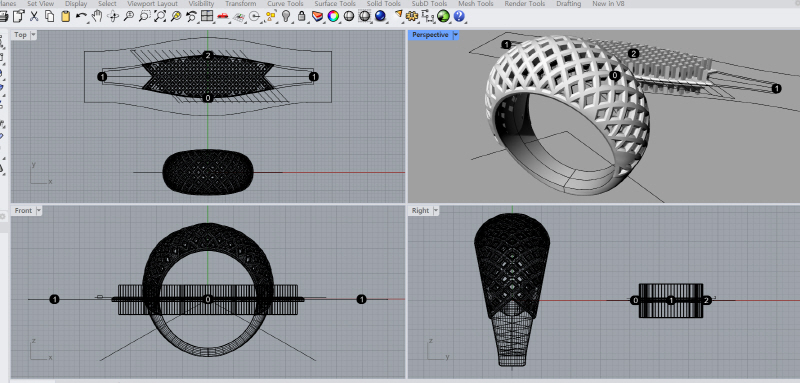Image resolution: width=800 pixels, height=383 pixels.
Task: Click the blue Render sphere icon
Action: (x=380, y=16)
